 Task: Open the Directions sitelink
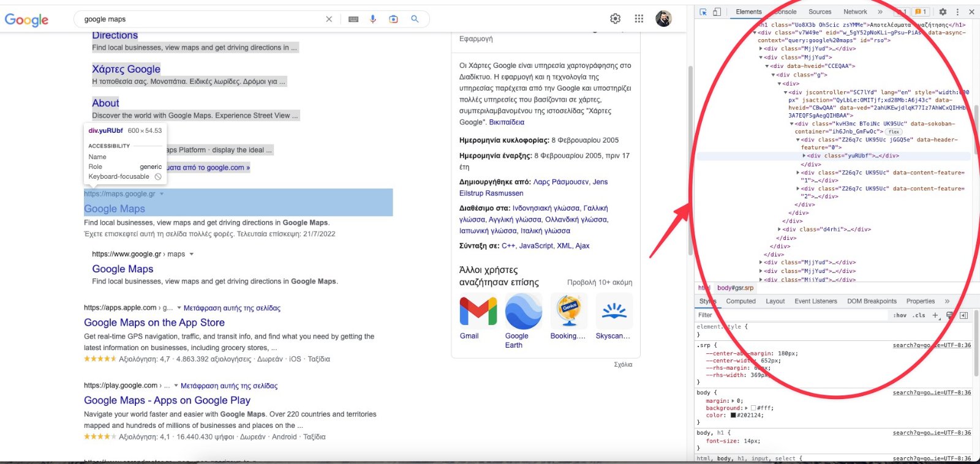[x=115, y=36]
